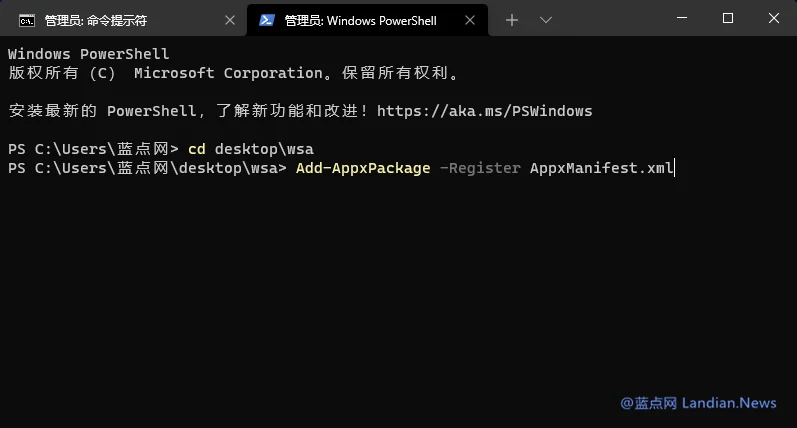Maximize the terminal window
This screenshot has width=797, height=428.
coord(728,18)
